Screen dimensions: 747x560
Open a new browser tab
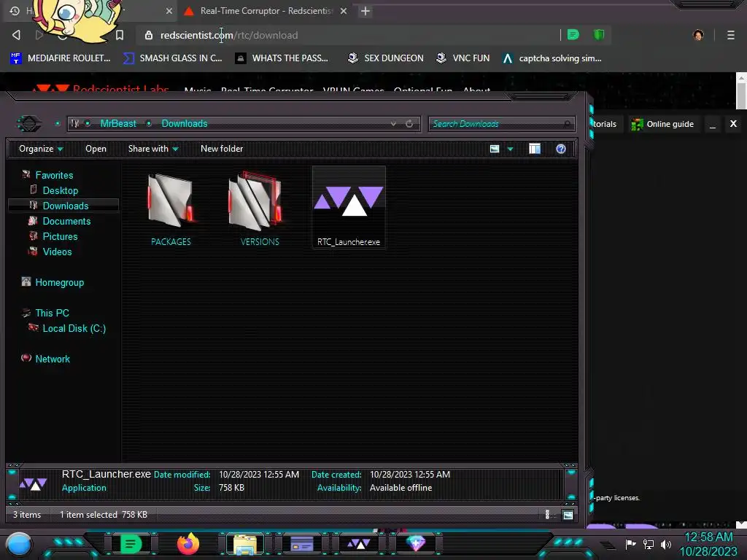click(x=365, y=11)
